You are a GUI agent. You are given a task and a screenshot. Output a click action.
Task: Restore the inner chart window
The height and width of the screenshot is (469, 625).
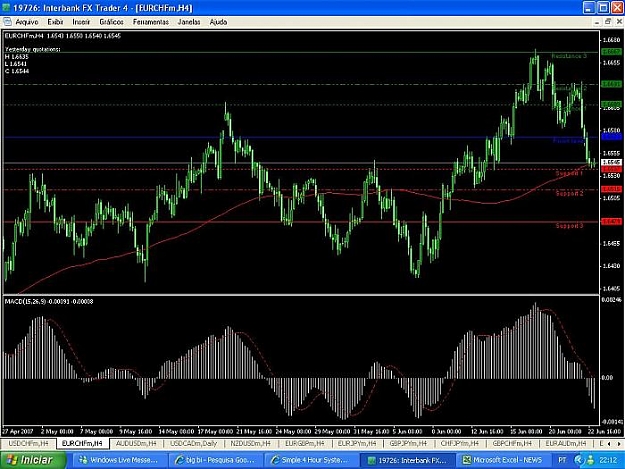607,22
